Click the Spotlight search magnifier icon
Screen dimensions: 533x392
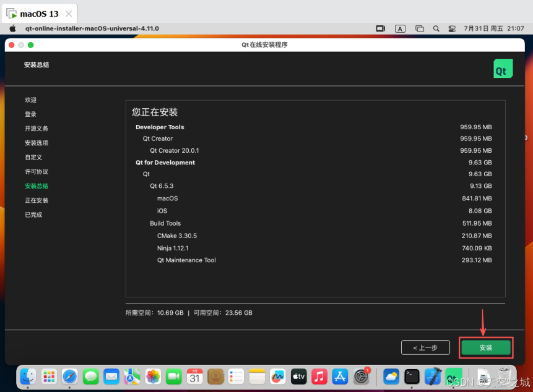436,28
